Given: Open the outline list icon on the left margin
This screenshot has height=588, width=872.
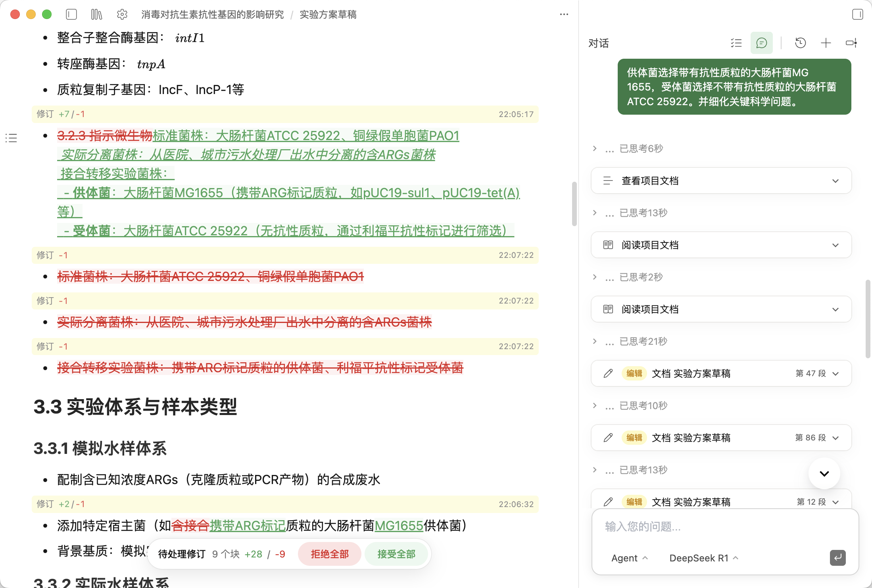Looking at the screenshot, I should 11,138.
